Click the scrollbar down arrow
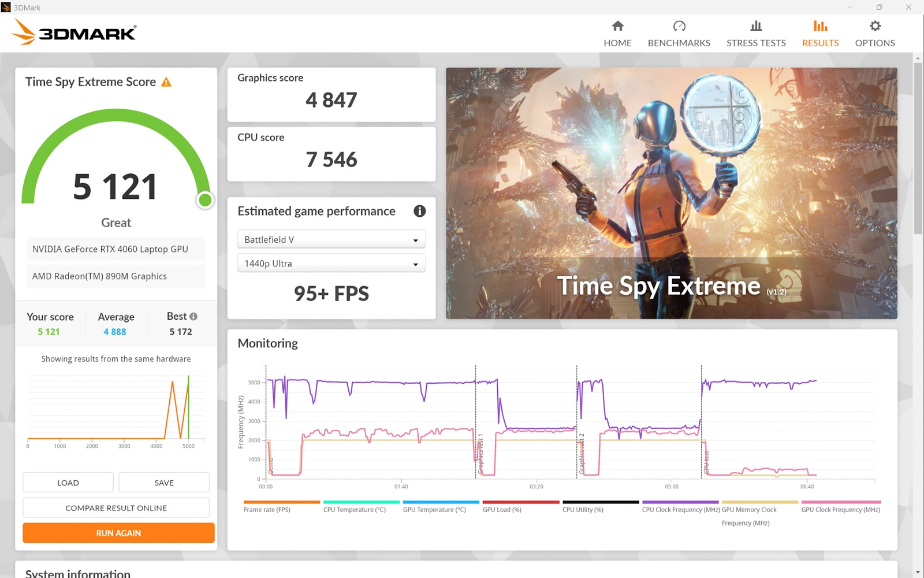924x578 pixels. (918, 572)
